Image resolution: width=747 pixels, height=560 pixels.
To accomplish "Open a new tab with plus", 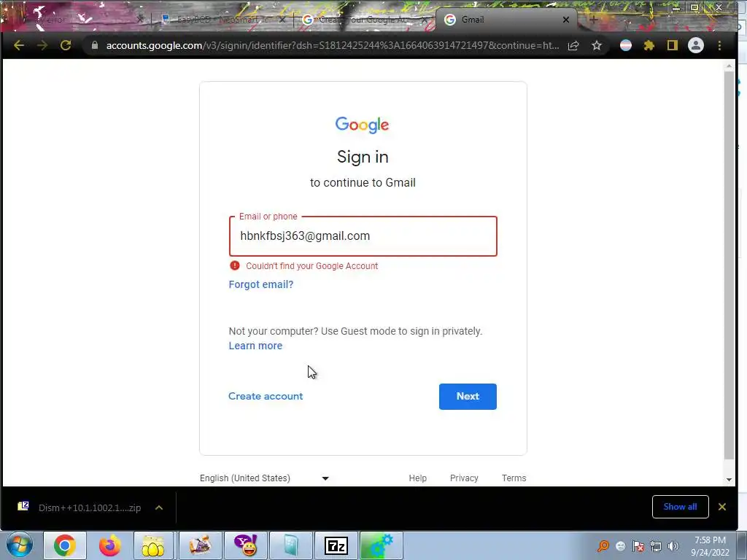I will point(593,20).
